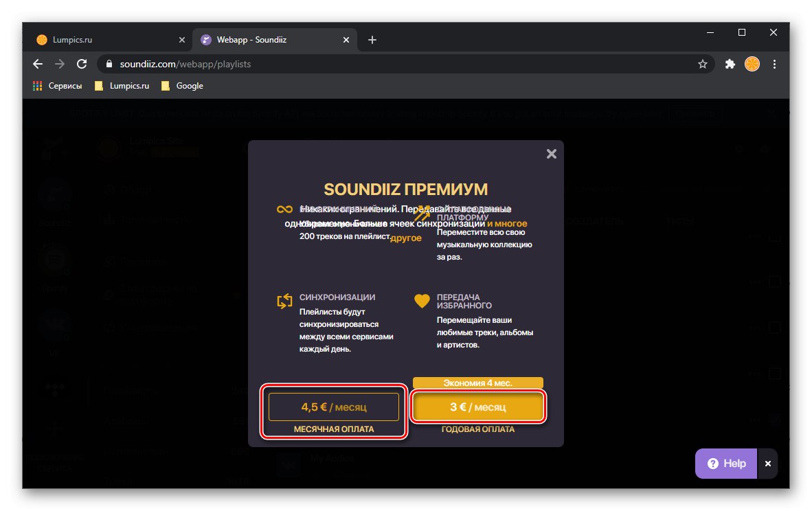Choose the 3 € / месяц yearly plan
The image size is (812, 511).
click(478, 407)
